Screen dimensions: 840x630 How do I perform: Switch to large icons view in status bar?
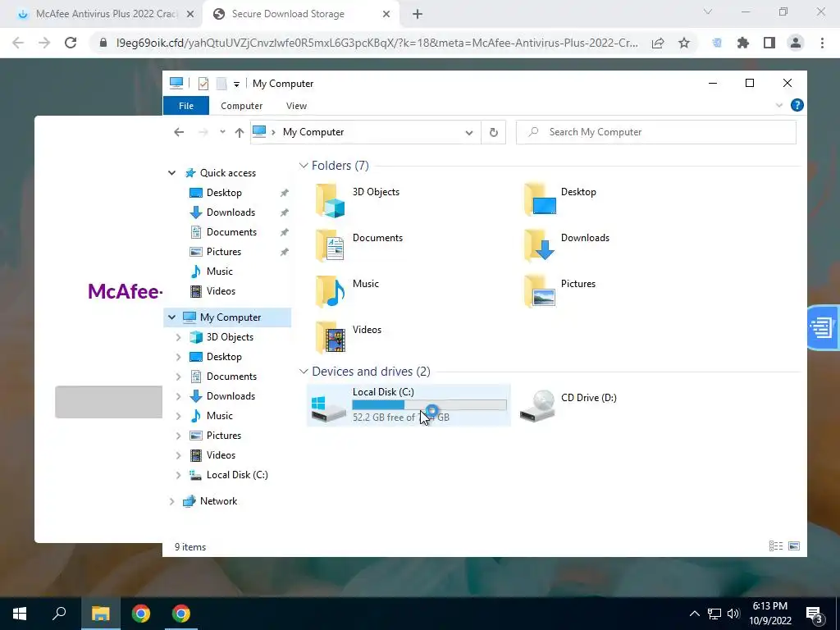794,546
